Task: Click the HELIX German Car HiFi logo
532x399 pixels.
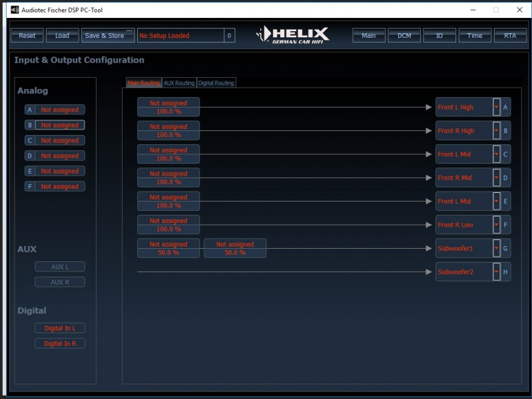Action: 292,35
